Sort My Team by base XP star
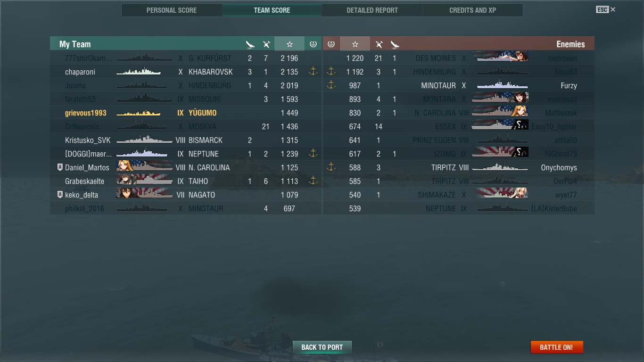 pos(289,44)
